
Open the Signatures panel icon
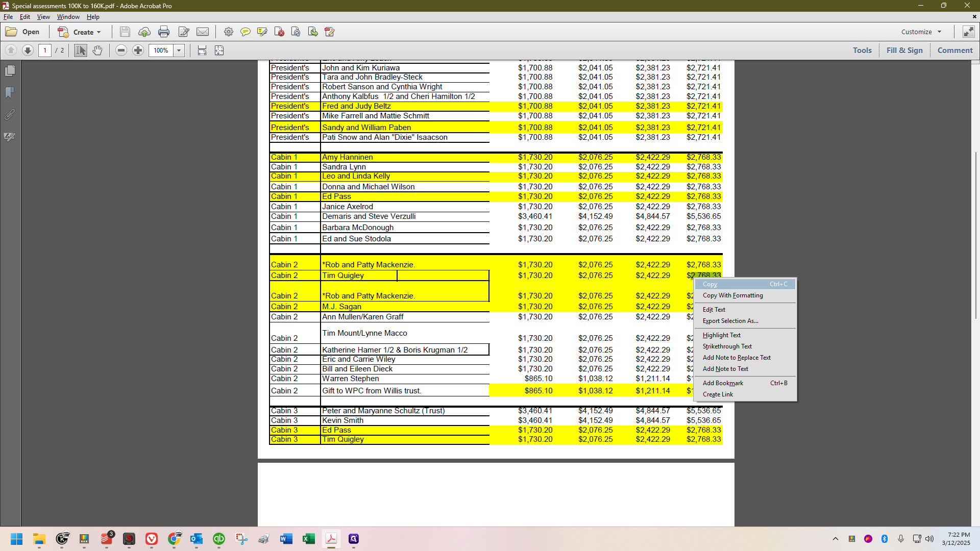(x=10, y=137)
